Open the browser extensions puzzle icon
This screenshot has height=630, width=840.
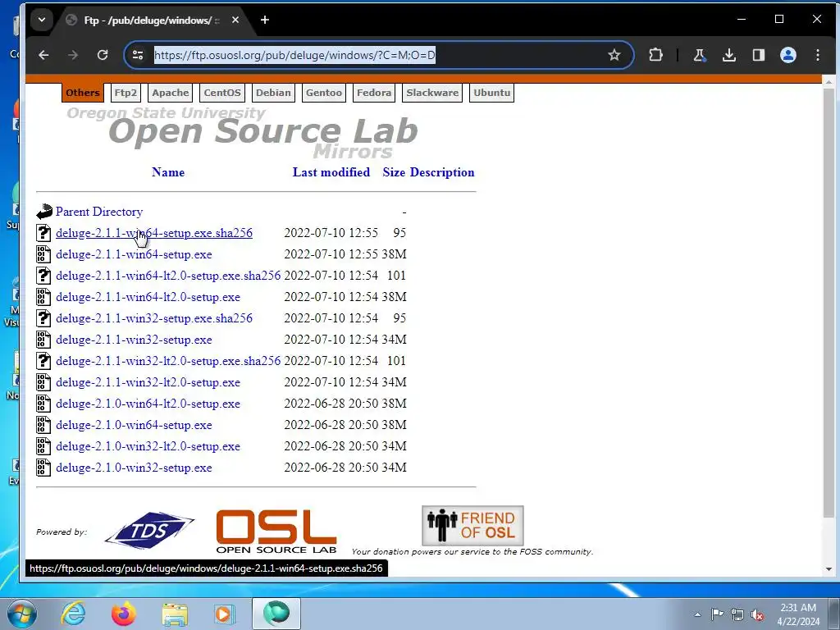point(655,55)
